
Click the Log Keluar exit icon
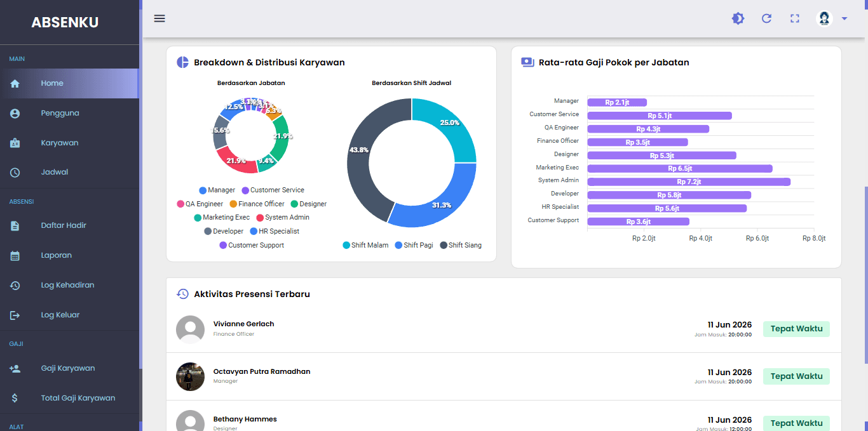pyautogui.click(x=15, y=315)
